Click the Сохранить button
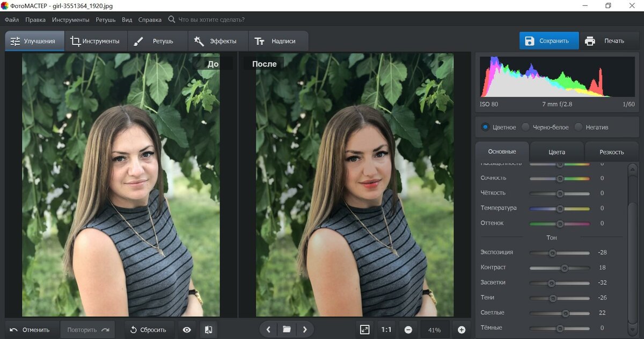This screenshot has height=339, width=644. (549, 41)
